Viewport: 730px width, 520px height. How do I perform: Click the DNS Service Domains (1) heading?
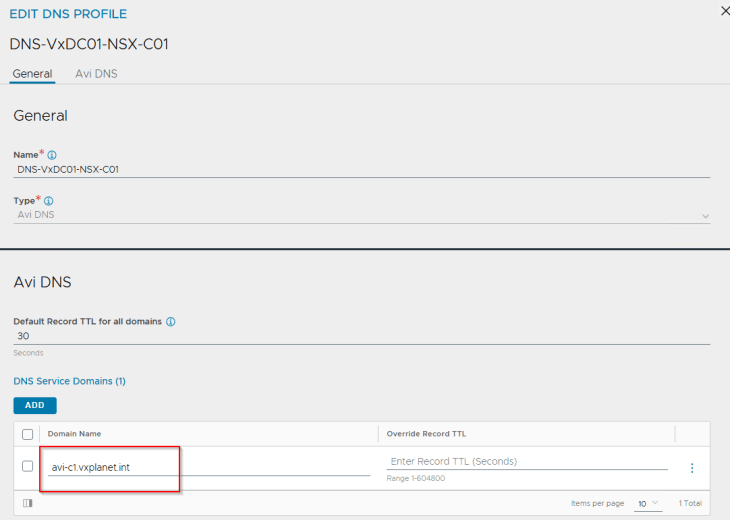[69, 381]
